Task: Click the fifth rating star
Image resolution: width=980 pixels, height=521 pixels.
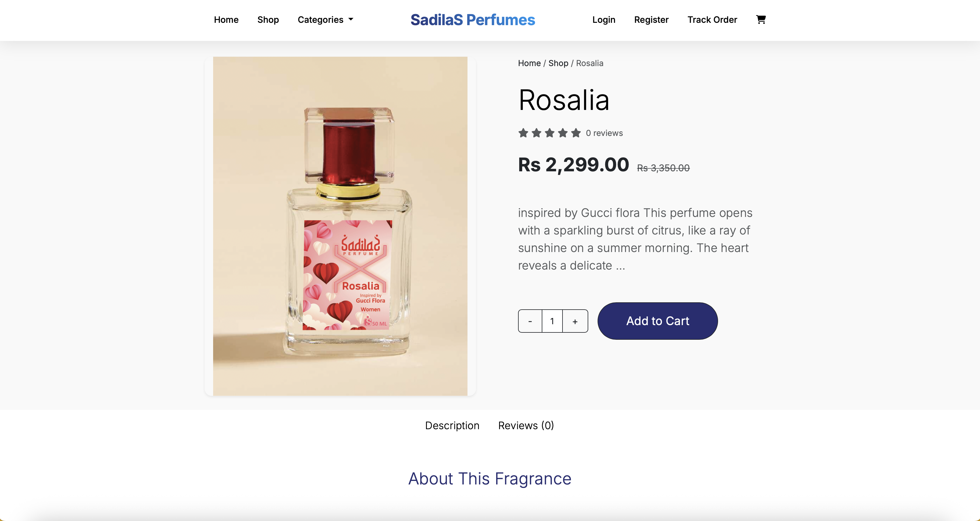Action: coord(576,133)
